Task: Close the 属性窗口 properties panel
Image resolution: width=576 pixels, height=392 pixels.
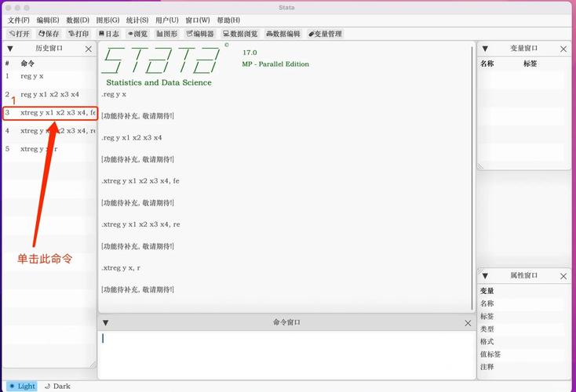Action: [x=563, y=276]
